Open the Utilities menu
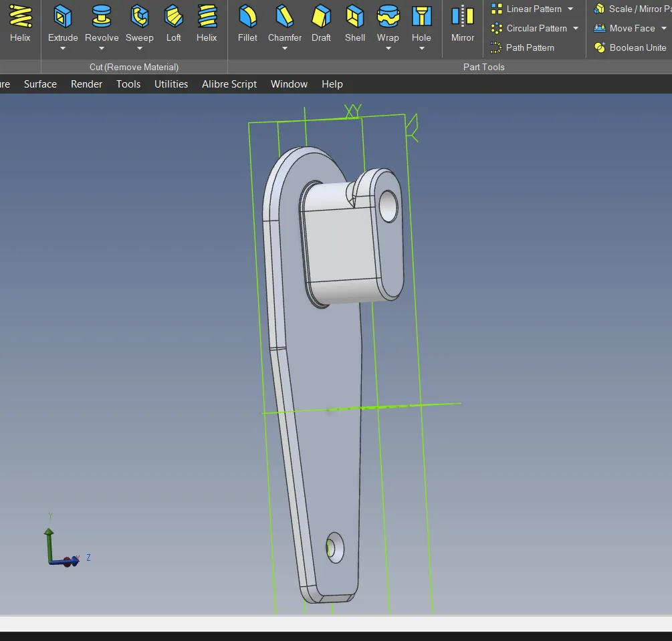672x641 pixels. 171,84
